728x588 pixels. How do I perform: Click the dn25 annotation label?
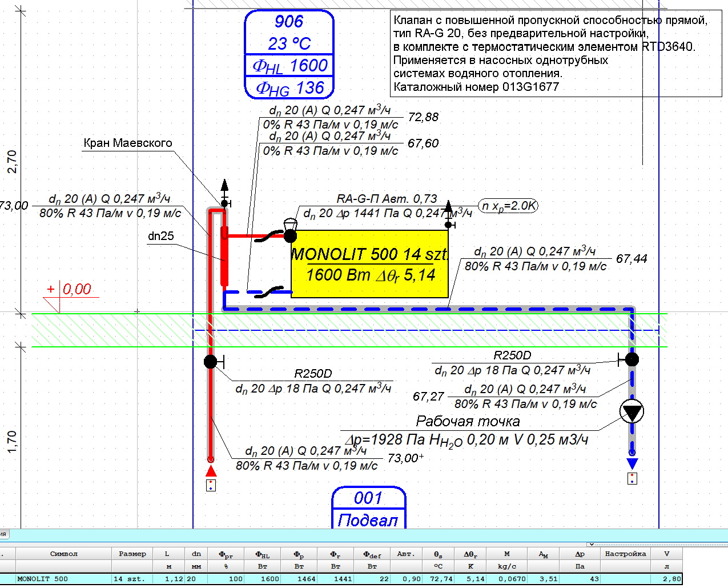[161, 236]
